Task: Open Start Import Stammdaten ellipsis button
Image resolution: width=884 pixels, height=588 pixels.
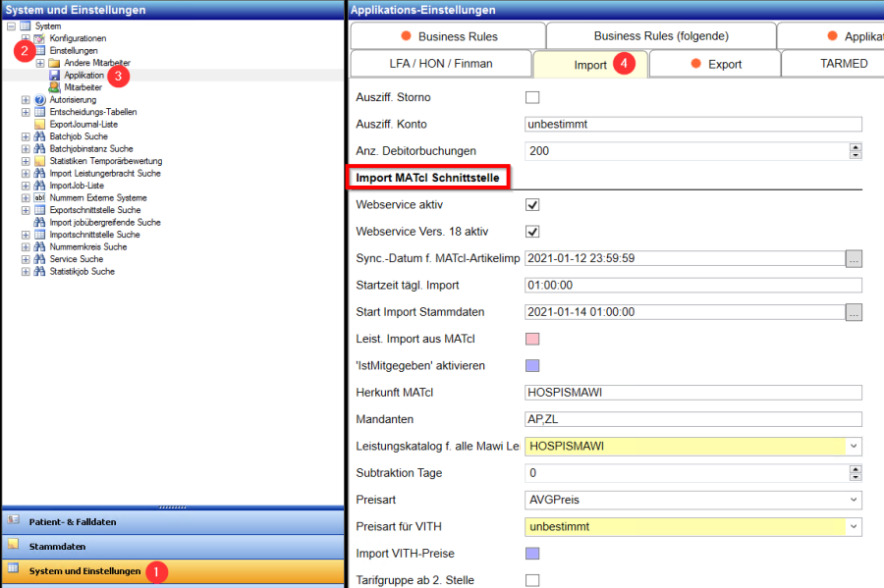Action: (854, 312)
